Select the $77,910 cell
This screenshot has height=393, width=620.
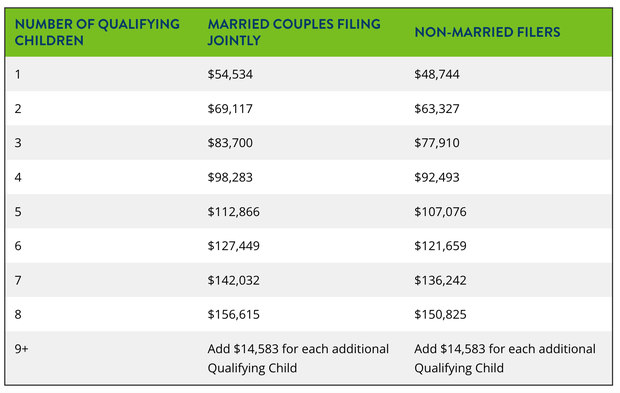coord(437,143)
